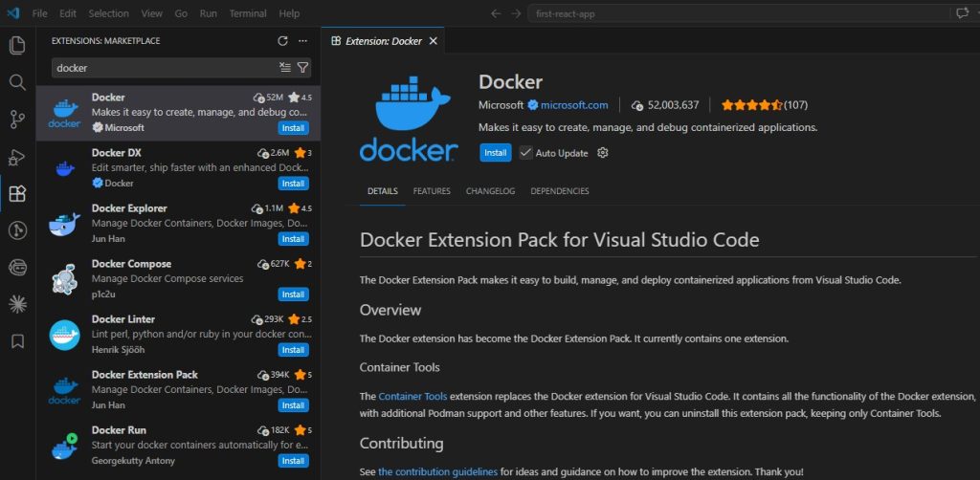This screenshot has width=980, height=480.
Task: Open Run and Debug view
Action: click(17, 157)
